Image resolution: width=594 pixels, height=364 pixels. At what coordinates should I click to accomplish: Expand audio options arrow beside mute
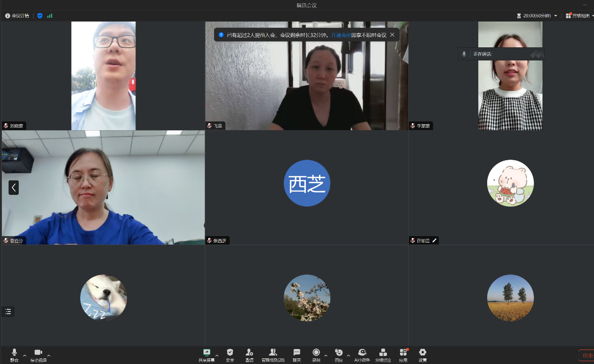point(25,356)
